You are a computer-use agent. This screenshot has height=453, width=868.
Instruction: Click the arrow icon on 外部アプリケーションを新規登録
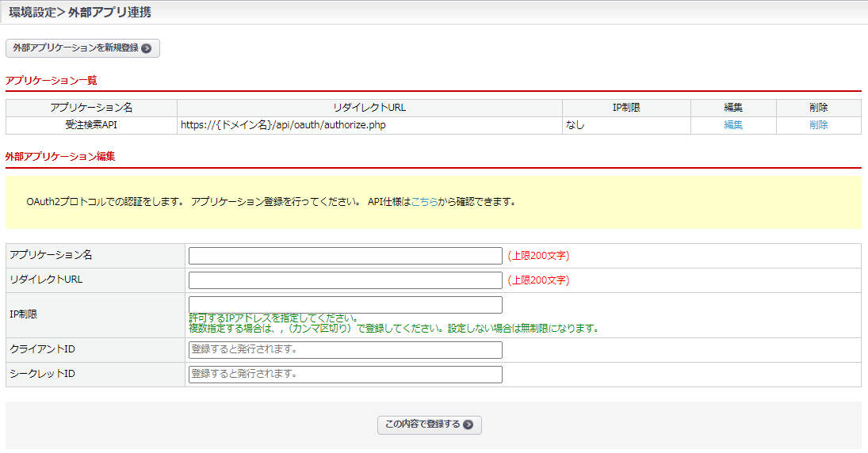click(x=147, y=48)
